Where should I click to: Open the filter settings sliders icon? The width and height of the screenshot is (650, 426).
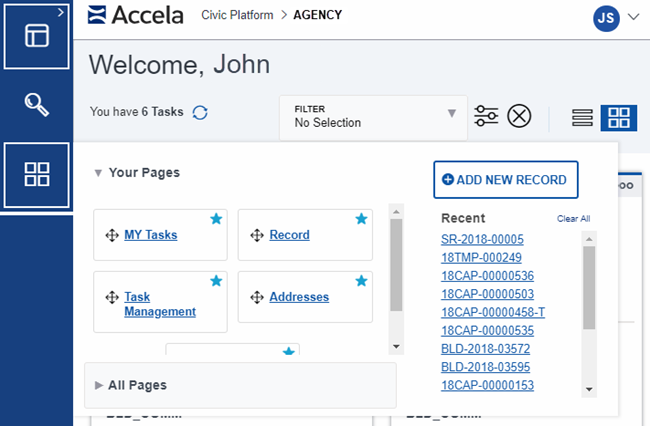coord(487,116)
